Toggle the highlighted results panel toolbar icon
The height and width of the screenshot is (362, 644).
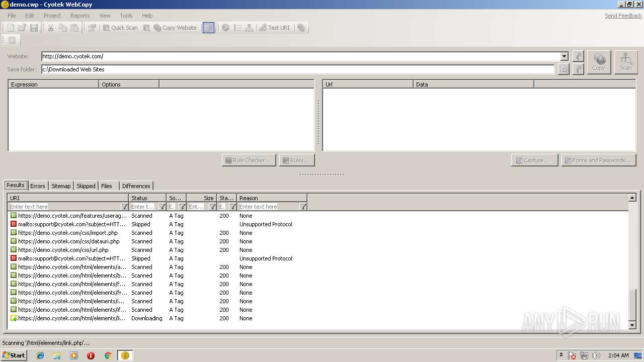pyautogui.click(x=208, y=28)
